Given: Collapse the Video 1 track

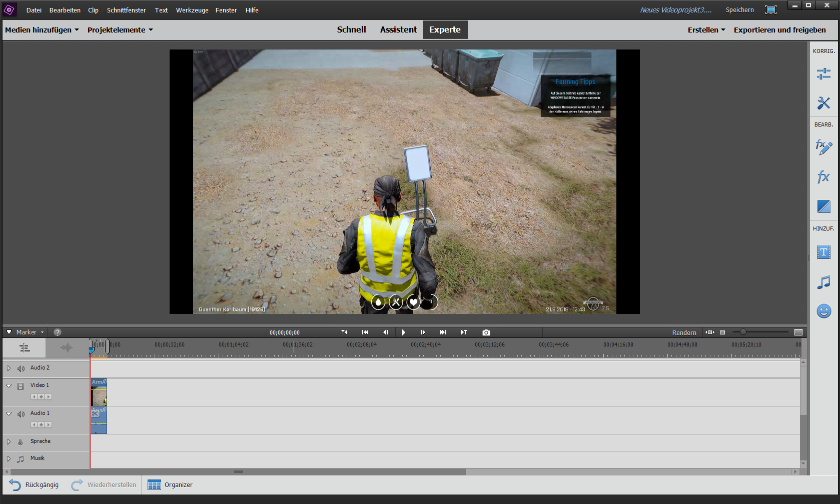Looking at the screenshot, I should (x=9, y=385).
